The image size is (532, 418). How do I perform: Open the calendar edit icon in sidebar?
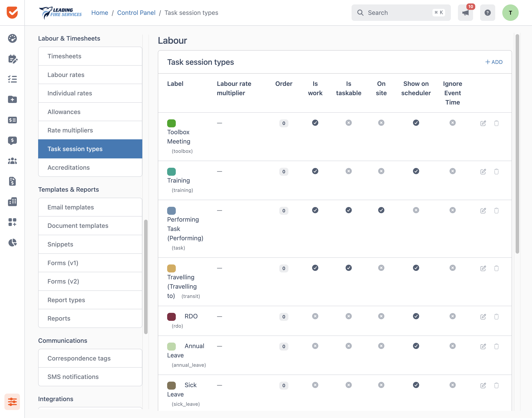coord(12,59)
